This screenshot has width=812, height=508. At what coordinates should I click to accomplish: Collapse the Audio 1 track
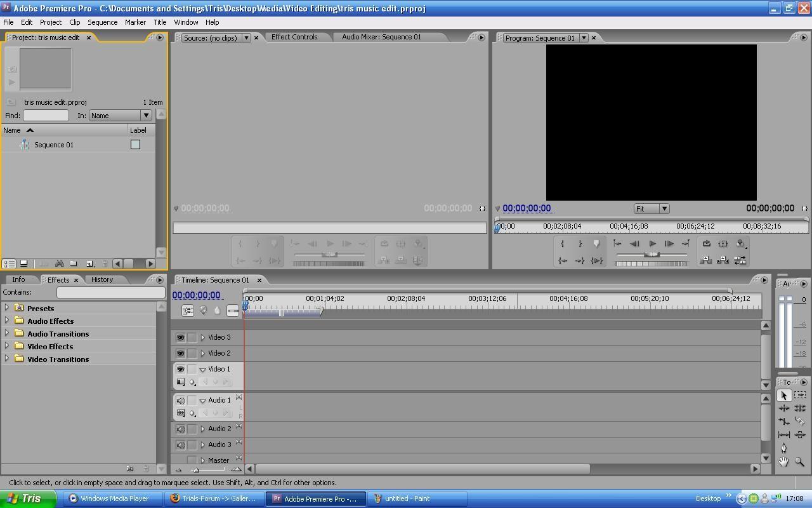[x=203, y=401]
